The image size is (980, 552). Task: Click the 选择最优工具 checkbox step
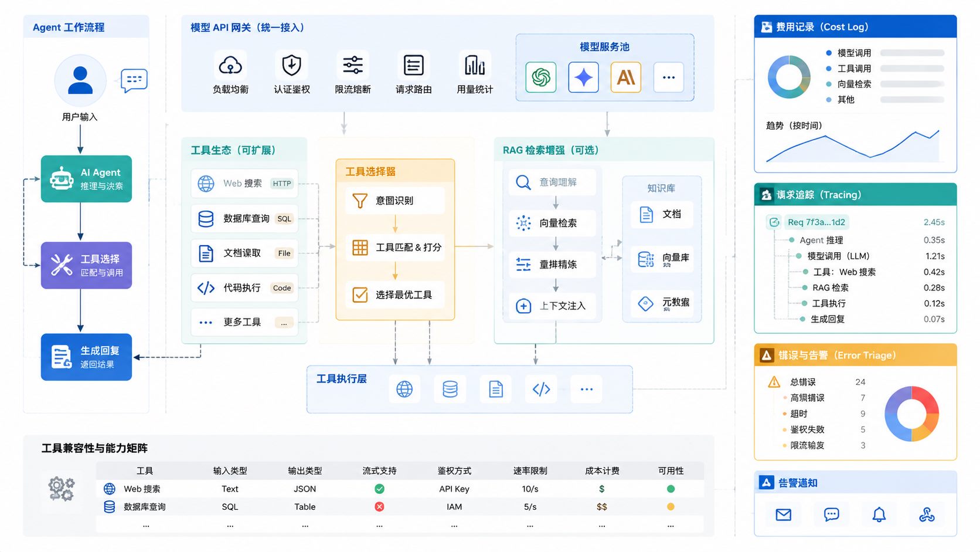[x=395, y=294]
